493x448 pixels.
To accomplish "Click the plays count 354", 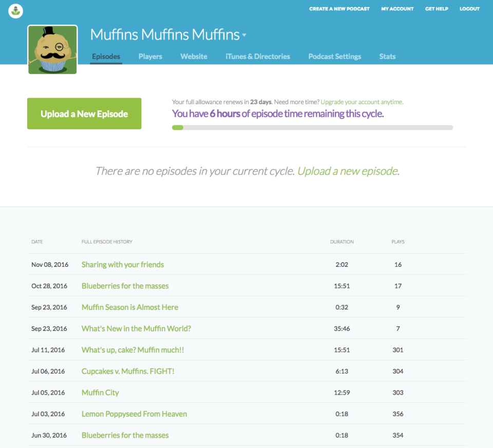I will [397, 435].
